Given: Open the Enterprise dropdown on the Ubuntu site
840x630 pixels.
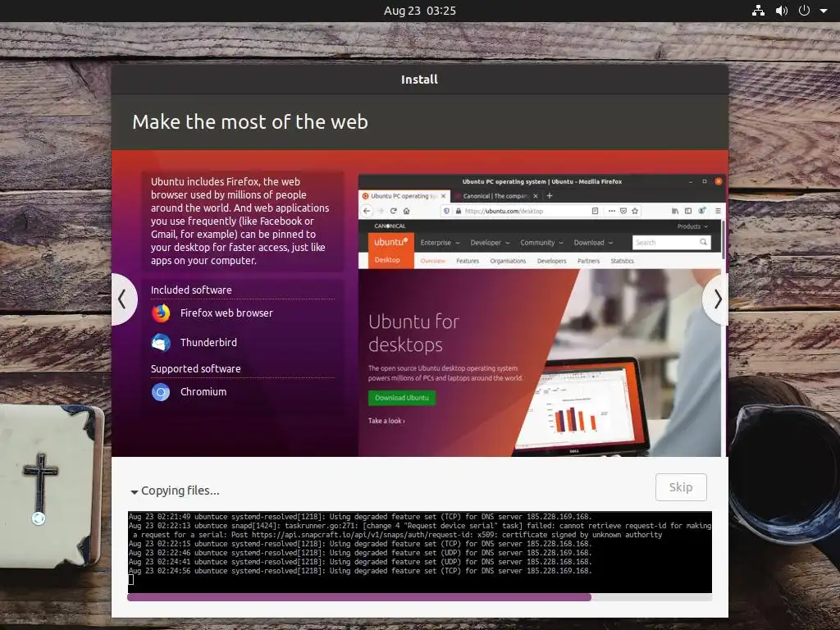Looking at the screenshot, I should (440, 243).
